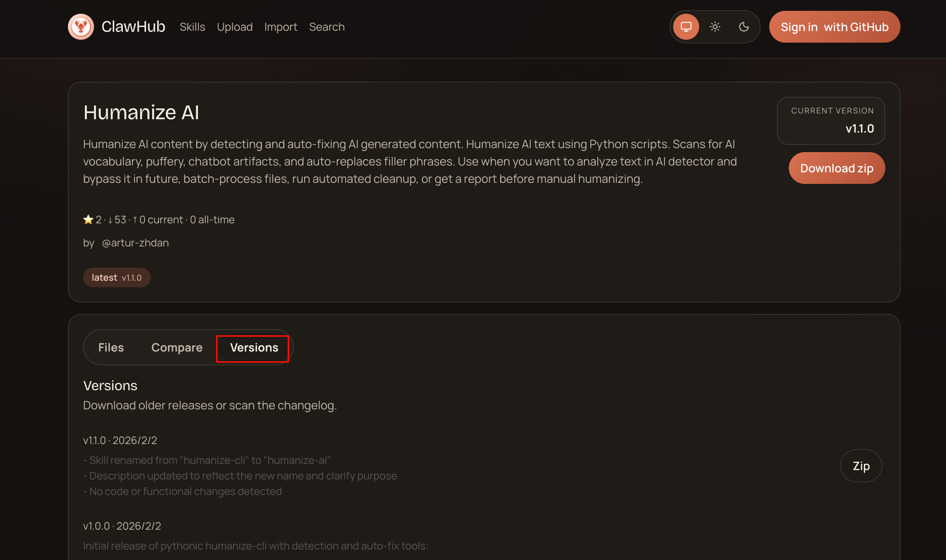The width and height of the screenshot is (946, 560).
Task: Open the @artur-zhdan author profile
Action: coord(135,243)
